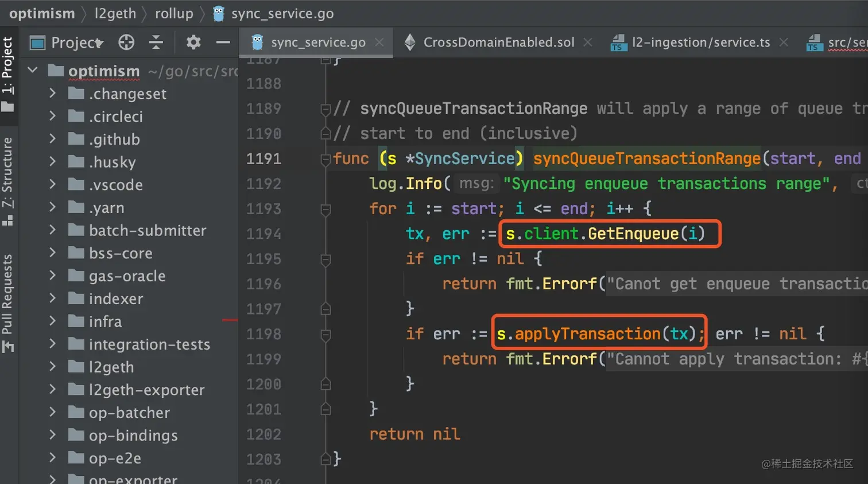Fold the for loop at line 1193
Viewport: 868px width, 484px height.
click(x=325, y=209)
